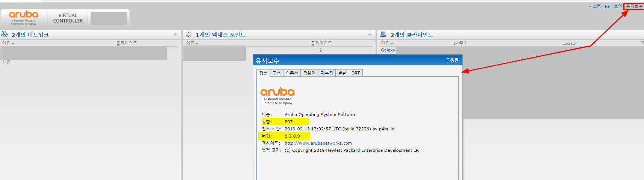Click the 클라이언트 column header in access points panel
644x180 pixels.
click(321, 43)
